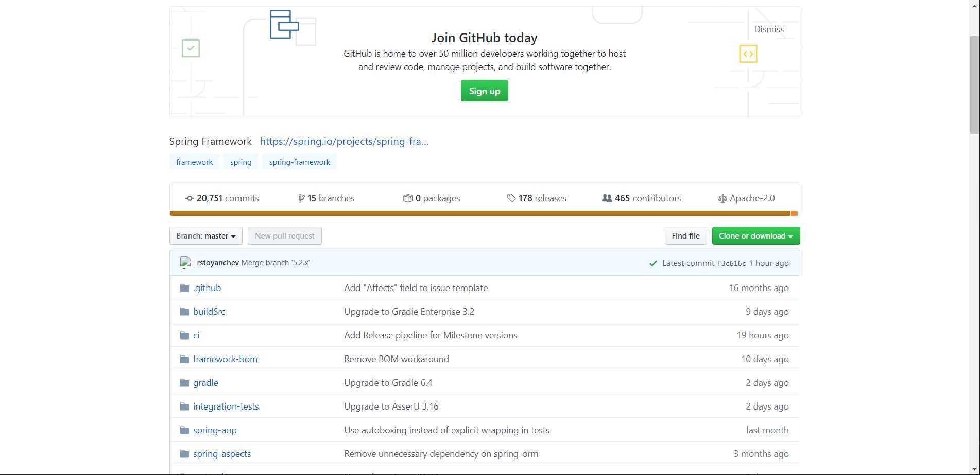This screenshot has width=980, height=475.
Task: Dismiss the Join GitHub banner
Action: click(768, 29)
